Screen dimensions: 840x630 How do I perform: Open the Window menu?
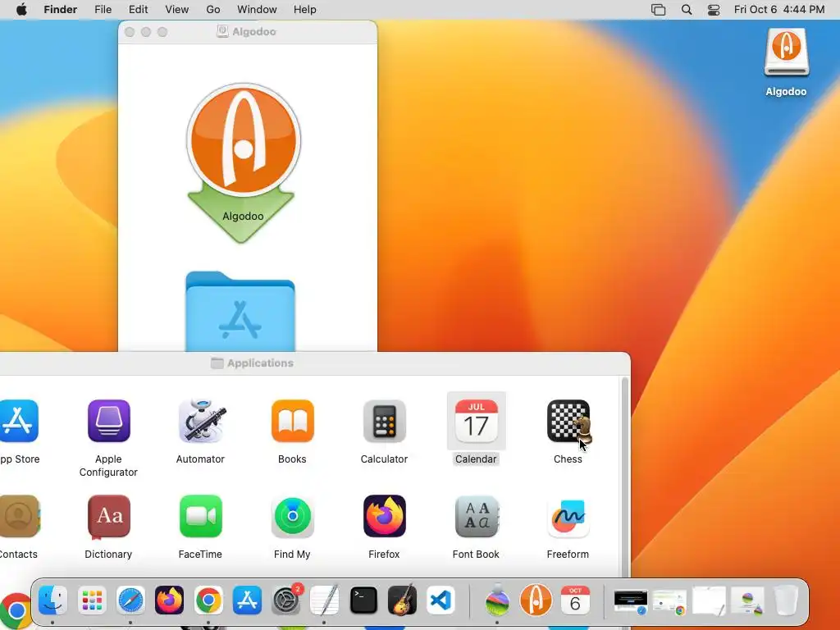click(257, 10)
